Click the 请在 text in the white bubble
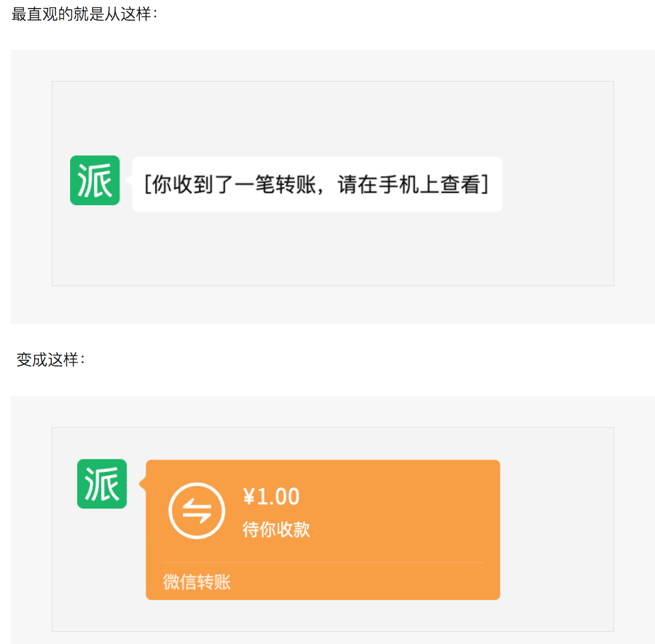Image resolution: width=655 pixels, height=644 pixels. coord(357,184)
